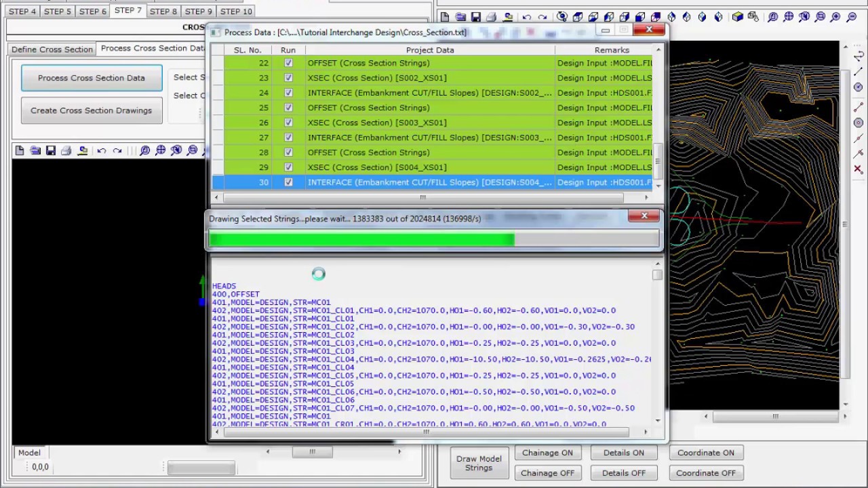Click Details ON button
This screenshot has width=868, height=488.
click(624, 453)
